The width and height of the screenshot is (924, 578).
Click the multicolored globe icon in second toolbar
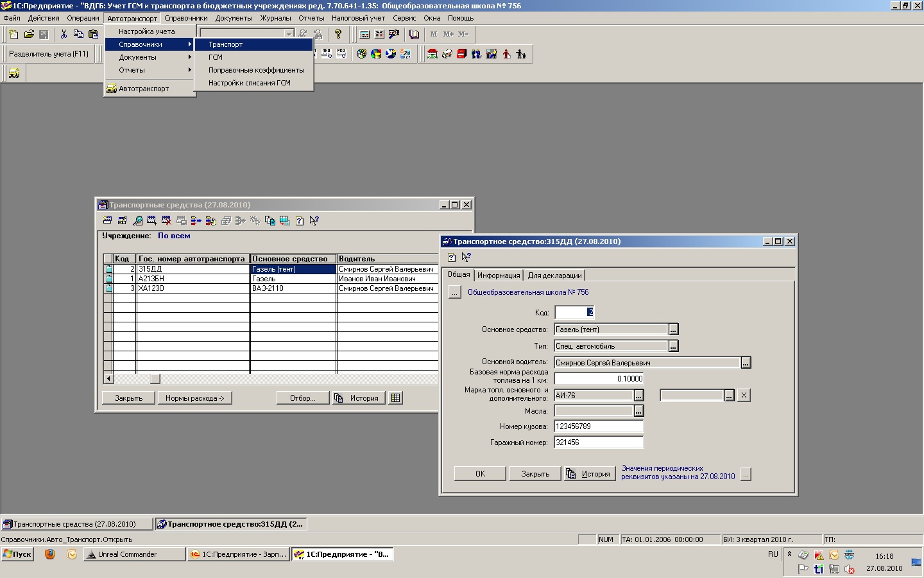coord(376,54)
